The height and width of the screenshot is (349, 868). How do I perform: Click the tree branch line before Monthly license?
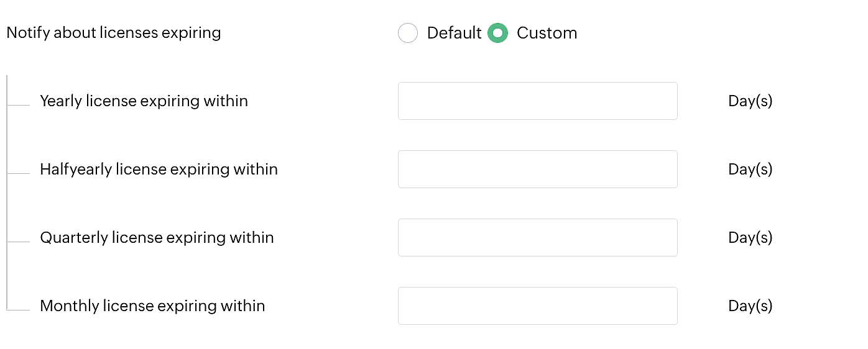pyautogui.click(x=19, y=309)
